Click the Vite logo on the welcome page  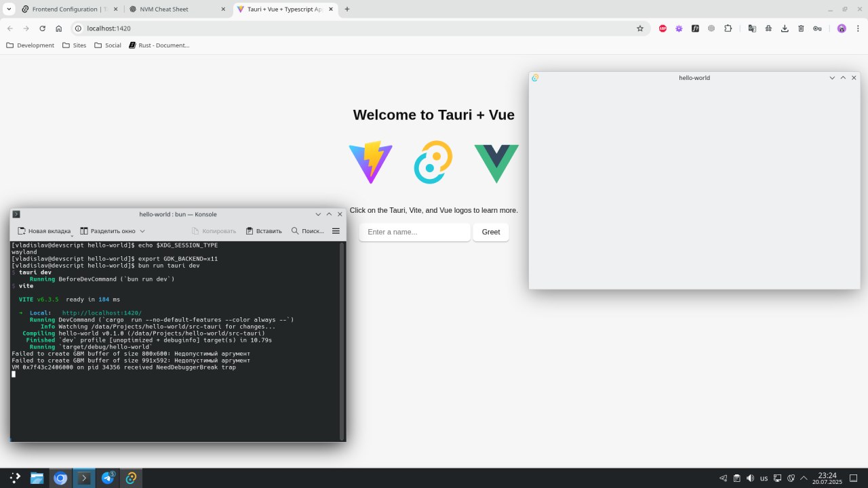point(370,163)
